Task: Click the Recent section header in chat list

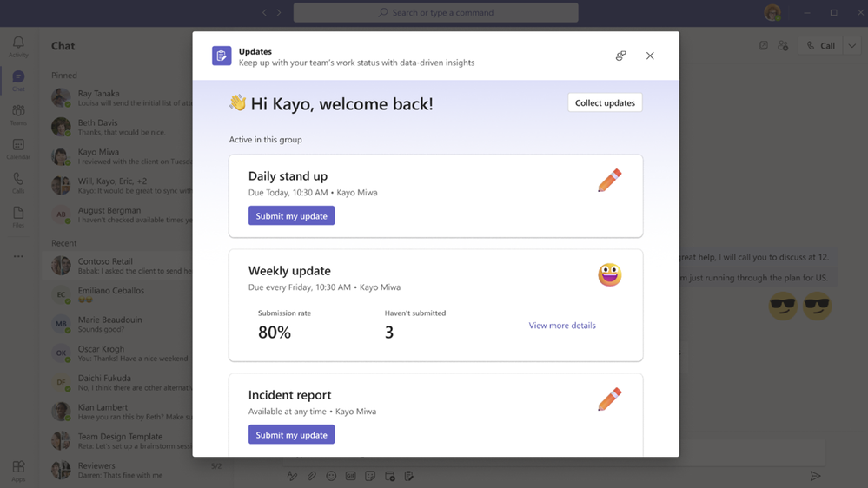Action: pyautogui.click(x=64, y=243)
